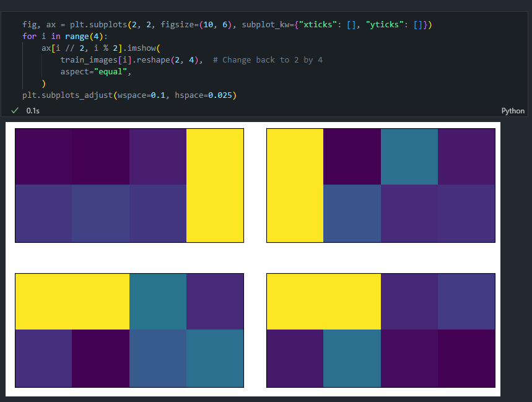
Task: Click the green execution success checkmark
Action: point(15,110)
